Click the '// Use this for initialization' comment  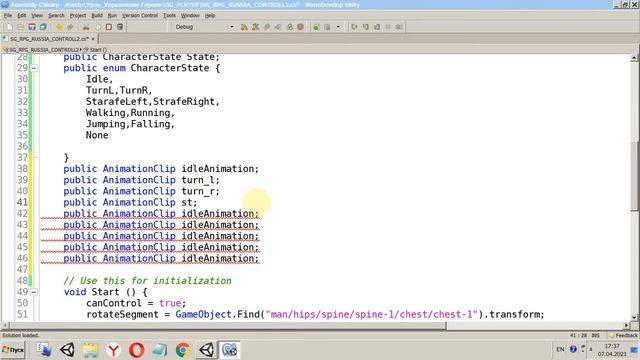point(147,281)
